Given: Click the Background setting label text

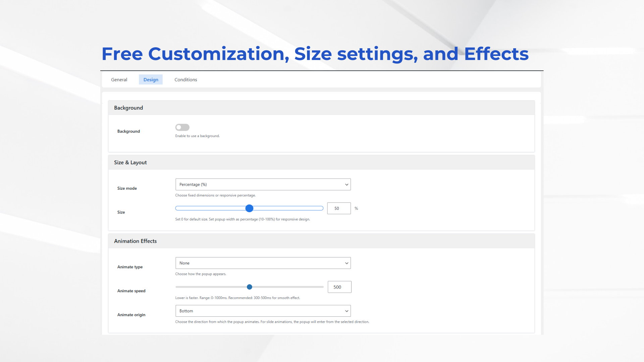Looking at the screenshot, I should coord(128,131).
